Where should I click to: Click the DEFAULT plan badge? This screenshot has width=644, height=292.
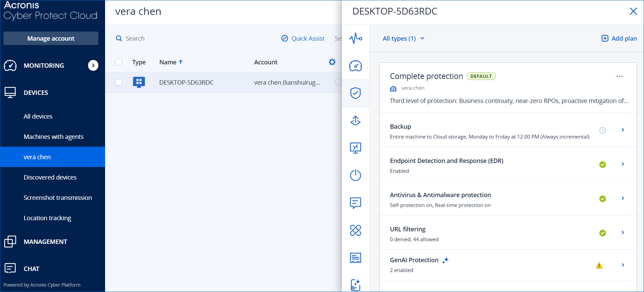481,76
